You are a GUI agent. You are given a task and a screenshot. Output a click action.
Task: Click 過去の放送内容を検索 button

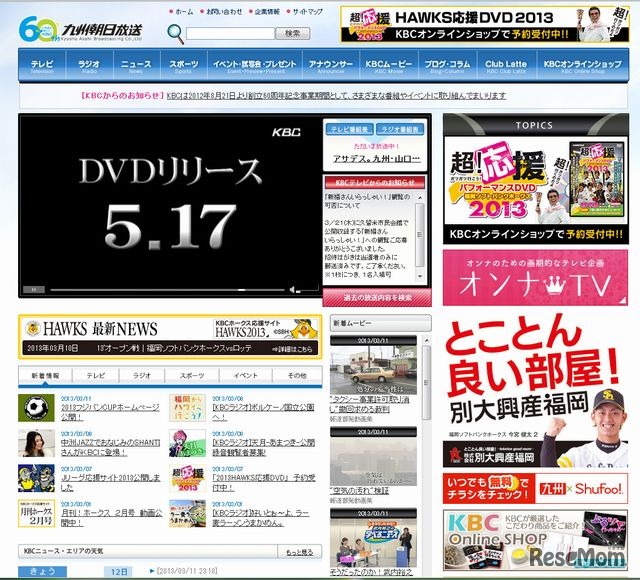point(377,298)
